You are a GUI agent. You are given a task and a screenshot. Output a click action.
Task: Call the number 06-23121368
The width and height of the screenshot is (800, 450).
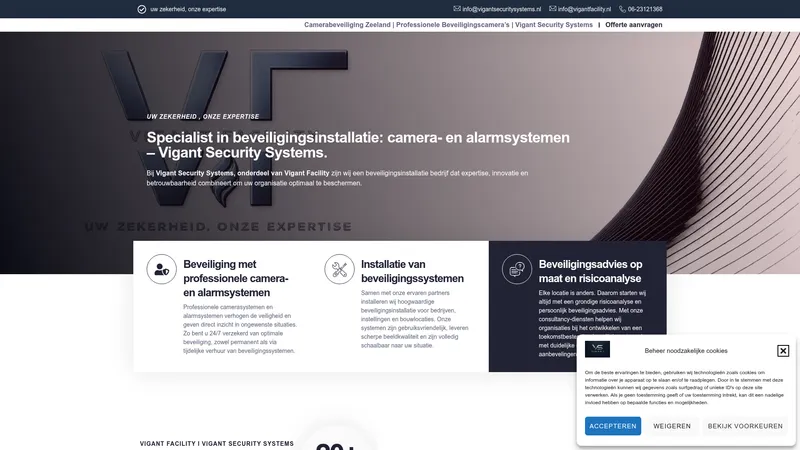pos(645,9)
